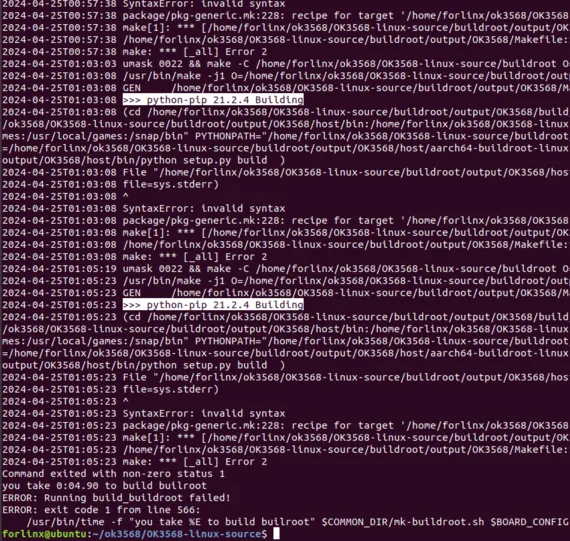Click make [_all] Error 2 at 00:57:38
The height and width of the screenshot is (541, 570).
(x=194, y=52)
